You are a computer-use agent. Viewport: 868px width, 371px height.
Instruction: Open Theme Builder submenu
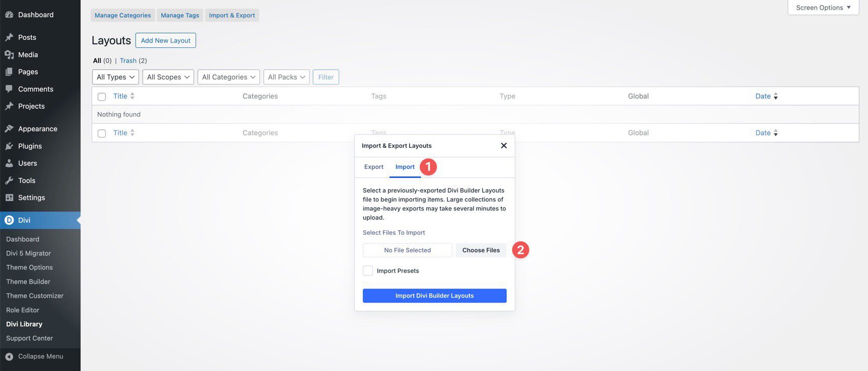coord(28,282)
